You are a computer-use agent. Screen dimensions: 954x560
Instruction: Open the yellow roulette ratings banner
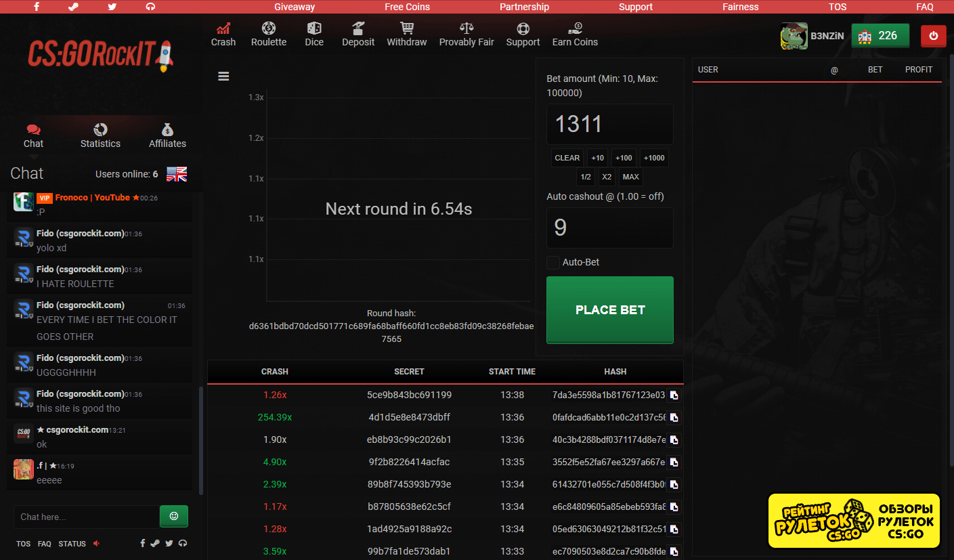[854, 520]
